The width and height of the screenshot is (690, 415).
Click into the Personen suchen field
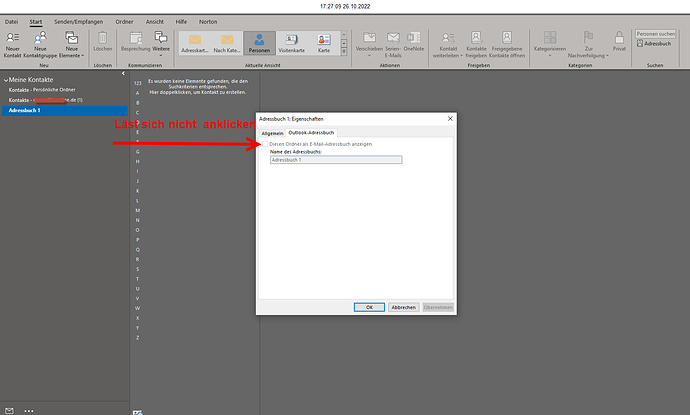pos(655,34)
